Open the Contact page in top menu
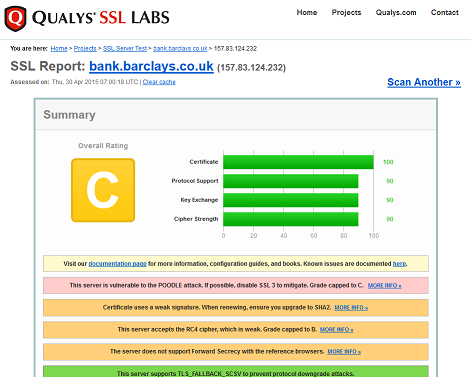 (x=445, y=12)
